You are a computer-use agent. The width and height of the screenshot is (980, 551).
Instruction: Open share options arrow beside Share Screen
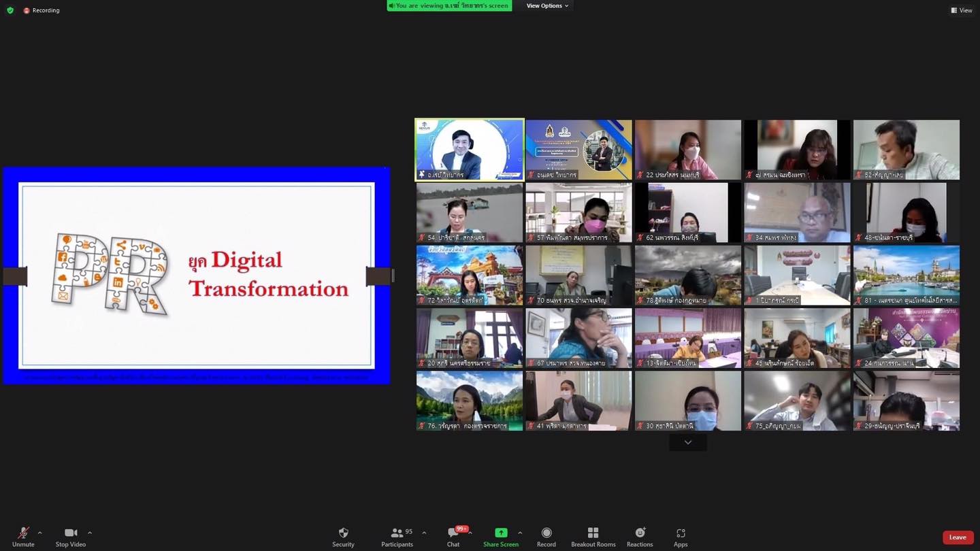(x=520, y=533)
